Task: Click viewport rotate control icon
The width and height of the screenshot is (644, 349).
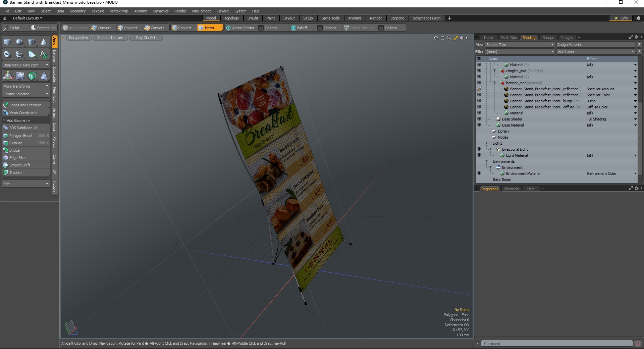Action: click(x=442, y=38)
